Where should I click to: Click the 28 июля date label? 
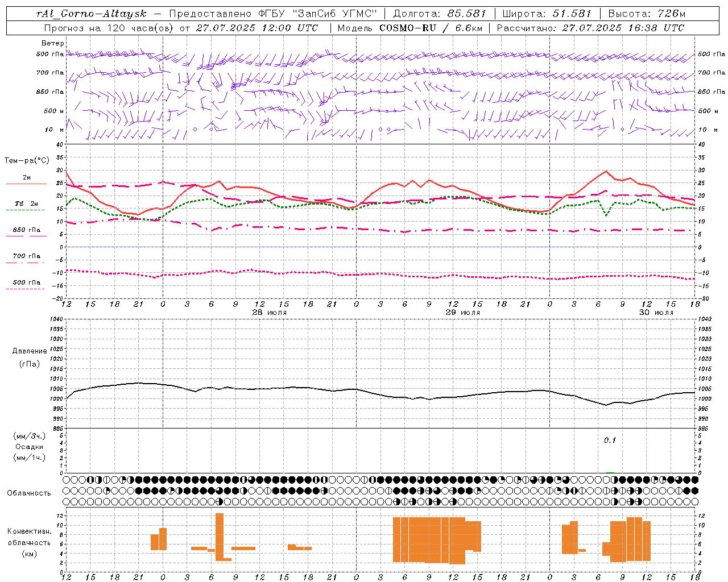[268, 313]
